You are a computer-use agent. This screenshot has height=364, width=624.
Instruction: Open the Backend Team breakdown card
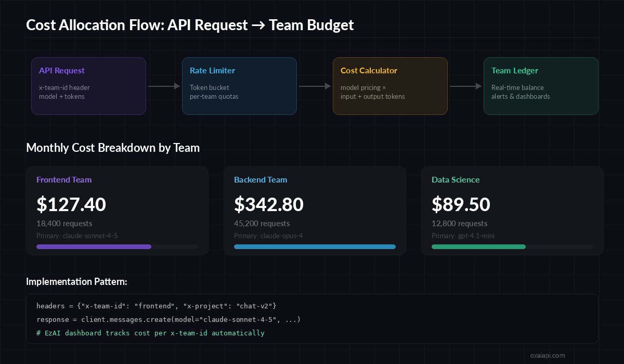315,211
